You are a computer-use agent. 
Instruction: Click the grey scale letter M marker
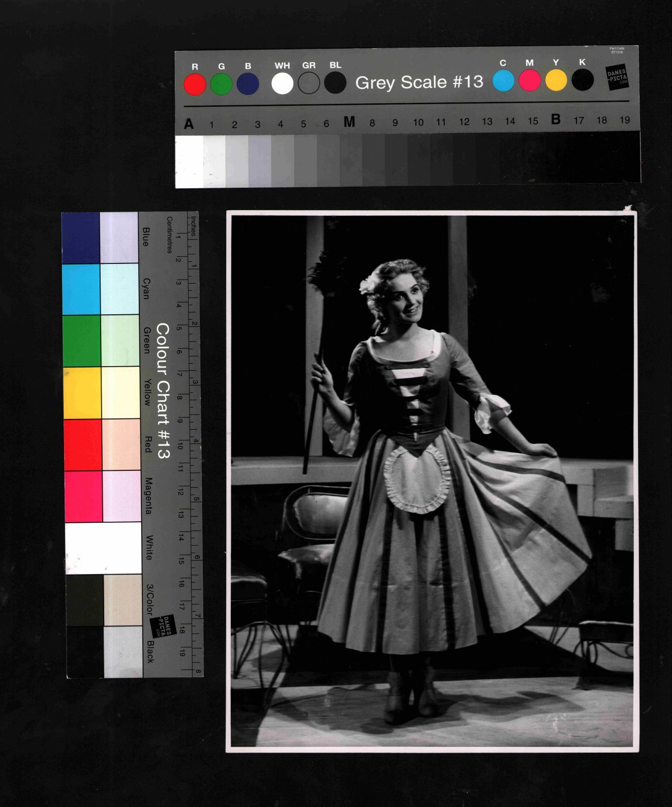(349, 122)
